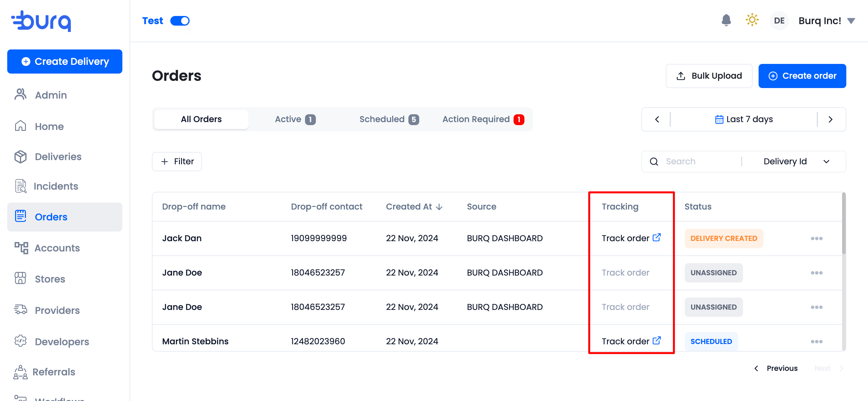The width and height of the screenshot is (868, 401).
Task: Open the Stores section
Action: pyautogui.click(x=50, y=279)
